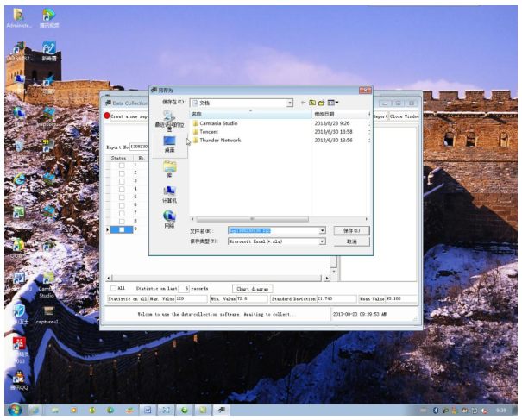Go back using the dialog's back arrow
Screen dimensions: 522x420
point(303,103)
